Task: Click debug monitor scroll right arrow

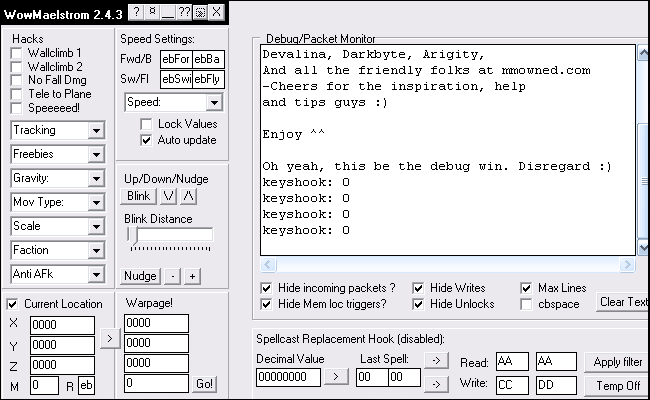Action: (627, 264)
